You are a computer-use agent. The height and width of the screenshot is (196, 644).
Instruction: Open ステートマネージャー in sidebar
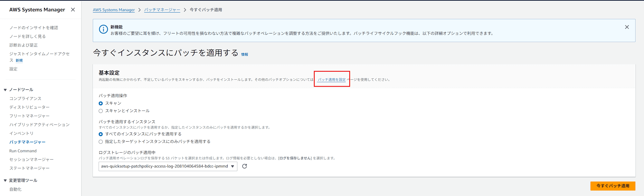pos(29,168)
